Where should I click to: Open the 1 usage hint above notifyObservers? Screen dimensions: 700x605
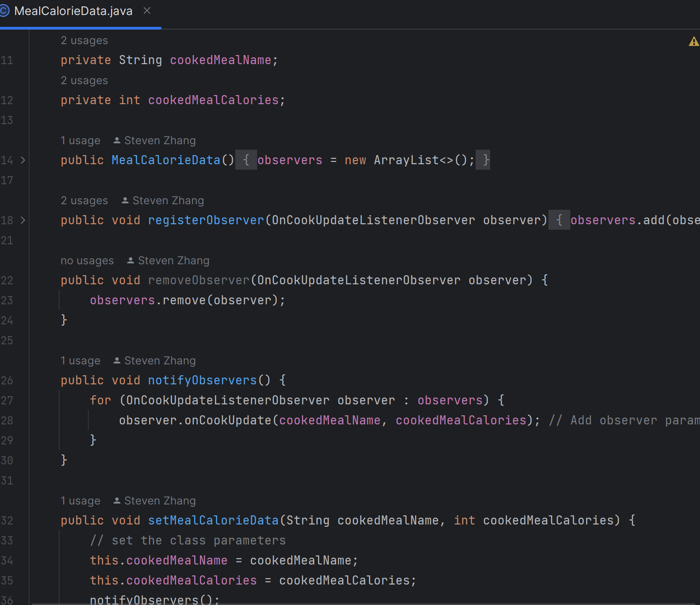pos(81,361)
